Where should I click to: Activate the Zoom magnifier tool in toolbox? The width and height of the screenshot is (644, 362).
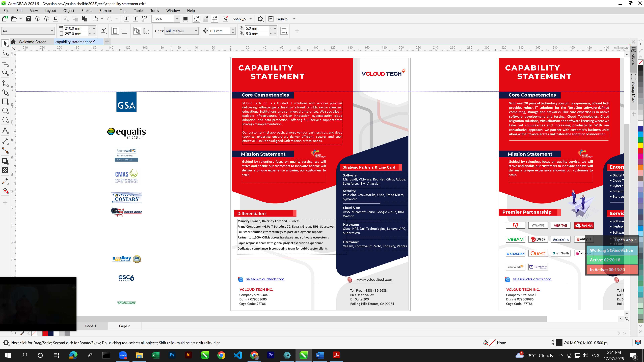tap(5, 73)
